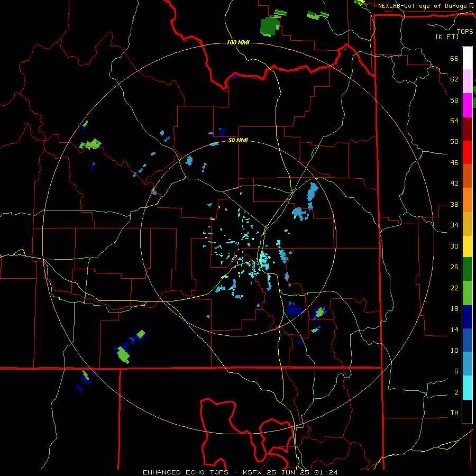The height and width of the screenshot is (476, 476).
Task: Click the light pink legend swatch
Action: pos(467,81)
